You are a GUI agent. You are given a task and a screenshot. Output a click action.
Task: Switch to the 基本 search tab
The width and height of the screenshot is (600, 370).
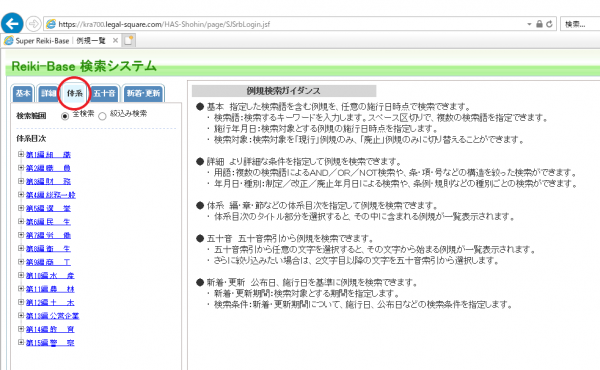[x=23, y=93]
